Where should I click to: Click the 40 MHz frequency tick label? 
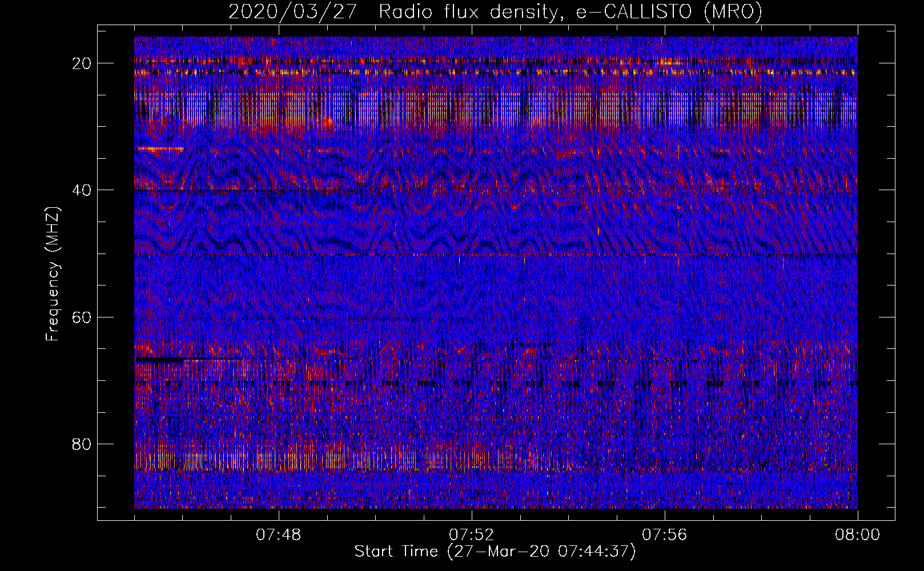point(82,190)
